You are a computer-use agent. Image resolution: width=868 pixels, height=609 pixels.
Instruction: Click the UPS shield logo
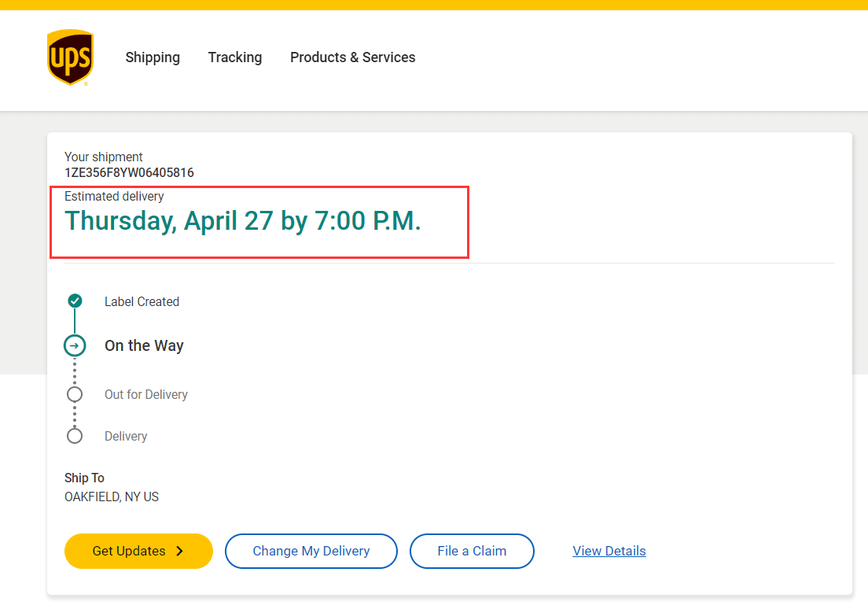pyautogui.click(x=70, y=57)
